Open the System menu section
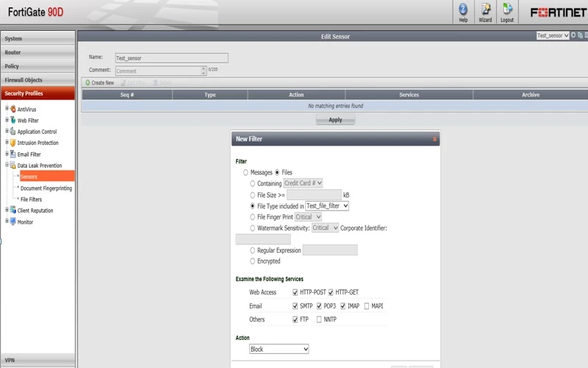The image size is (588, 368). [38, 38]
